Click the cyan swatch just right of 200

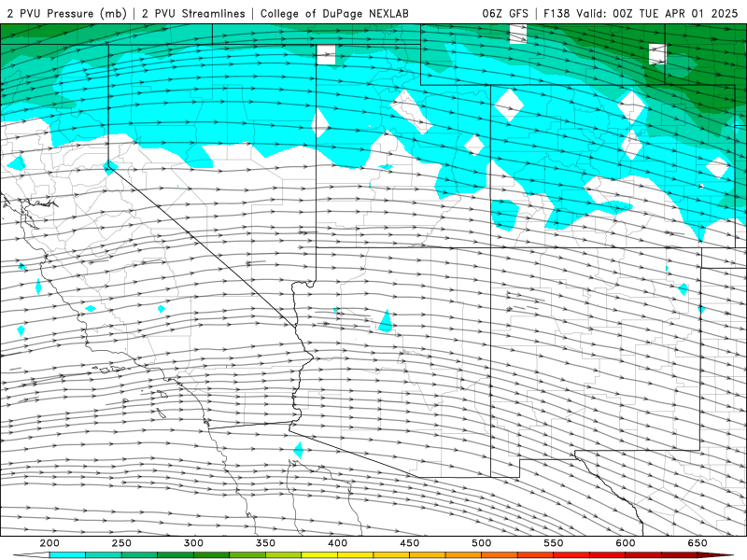click(x=67, y=555)
